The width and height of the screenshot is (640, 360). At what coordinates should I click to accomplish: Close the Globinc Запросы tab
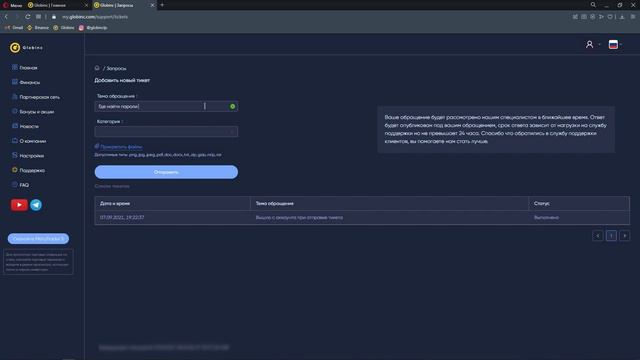tap(152, 5)
